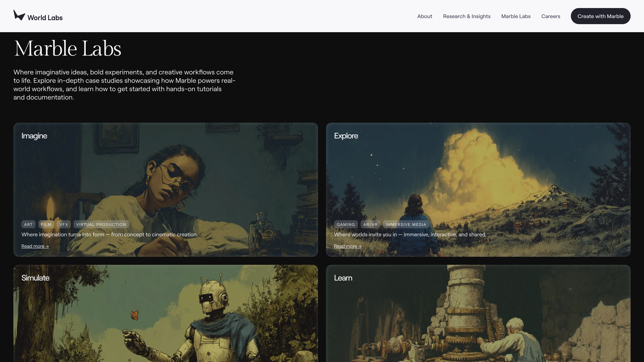644x362 pixels.
Task: Choose the IMMERSIVE MEDIA tag
Action: pyautogui.click(x=406, y=224)
